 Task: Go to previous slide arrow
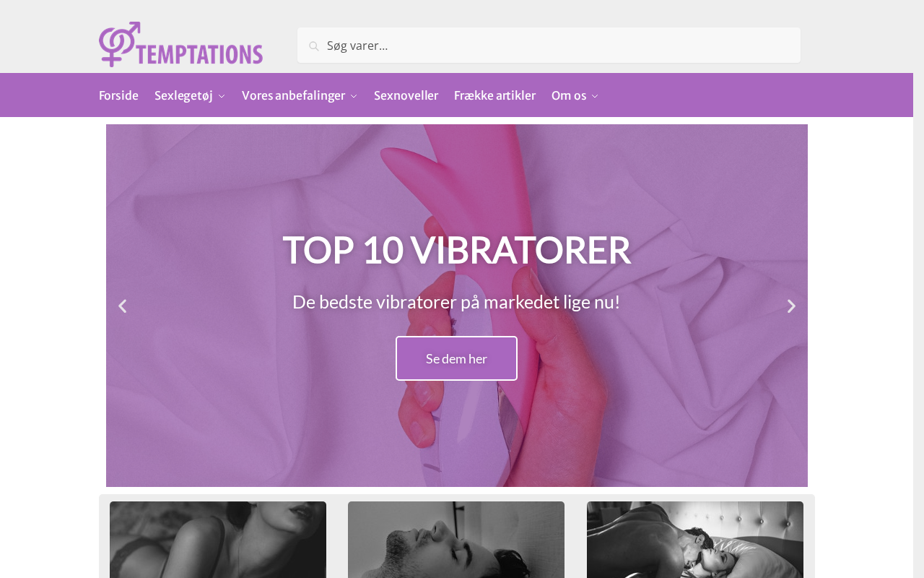click(x=123, y=306)
